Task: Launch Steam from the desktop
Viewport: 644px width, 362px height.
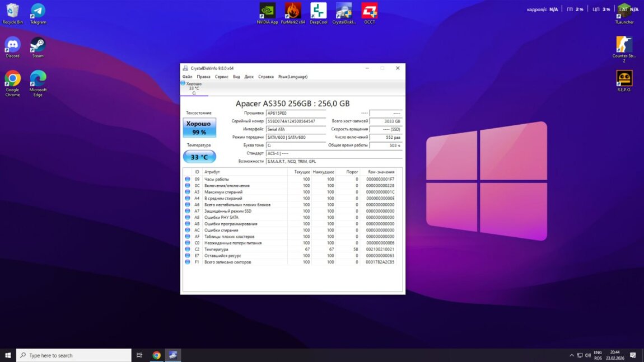Action: coord(38,45)
